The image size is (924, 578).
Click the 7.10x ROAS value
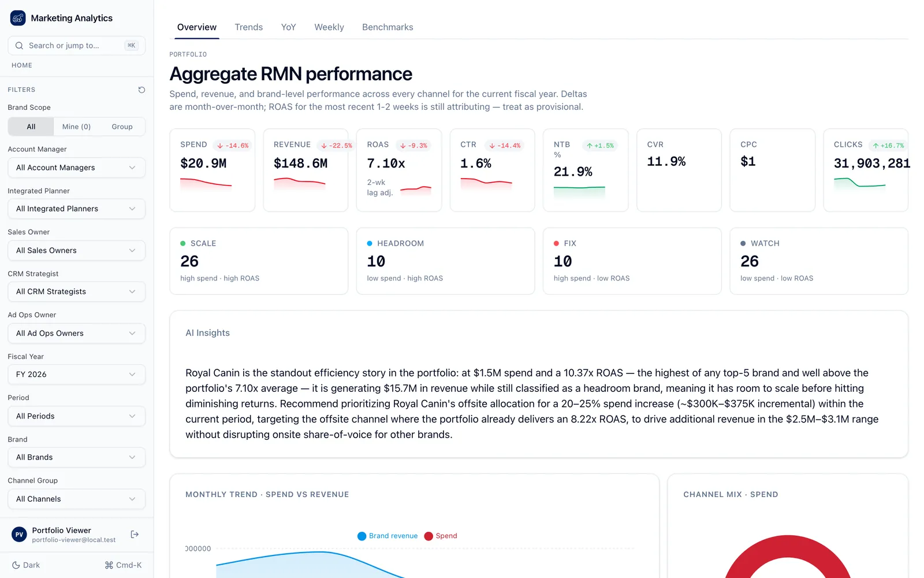[386, 164]
